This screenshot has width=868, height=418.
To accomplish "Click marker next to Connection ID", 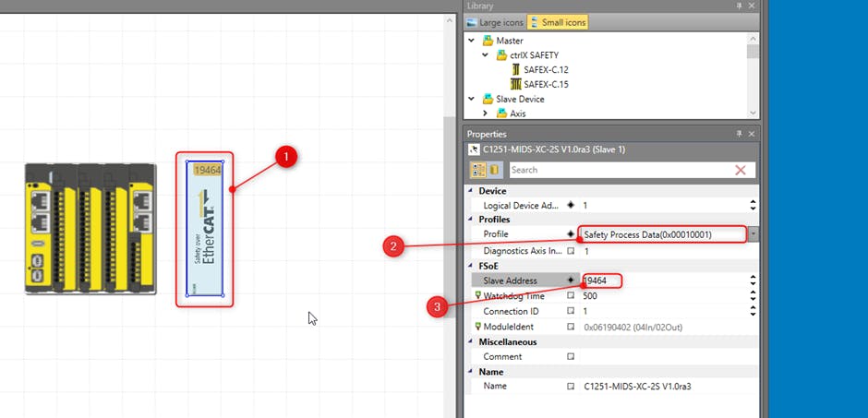I will [x=571, y=311].
